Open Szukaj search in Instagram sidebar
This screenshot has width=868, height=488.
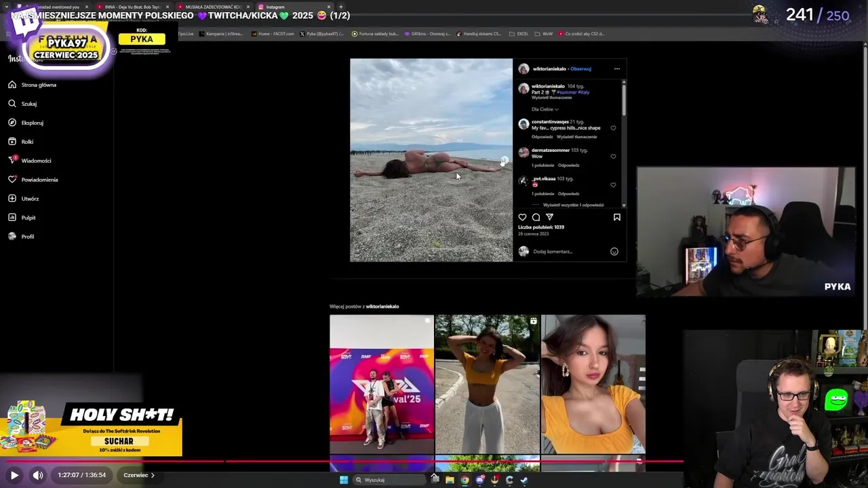coord(22,104)
